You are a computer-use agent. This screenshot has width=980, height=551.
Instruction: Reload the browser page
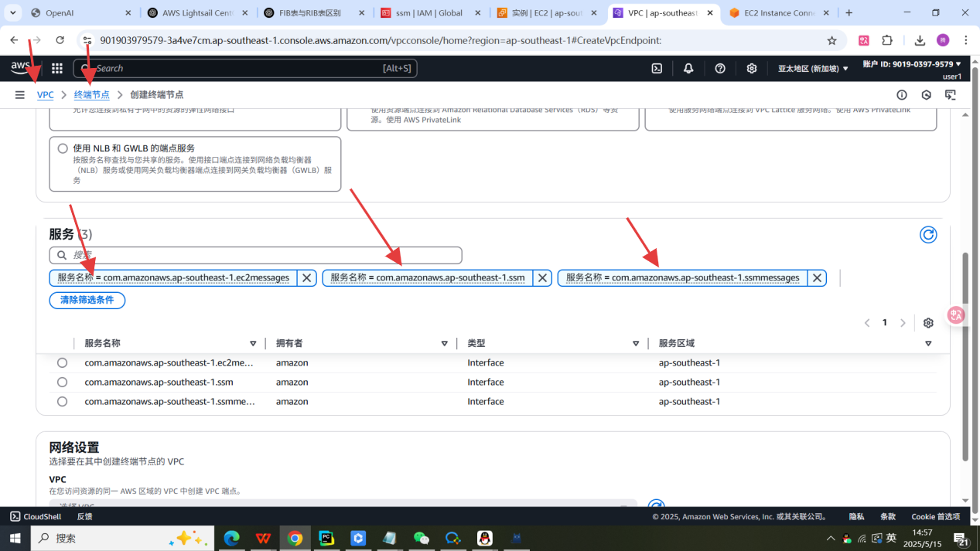[60, 40]
